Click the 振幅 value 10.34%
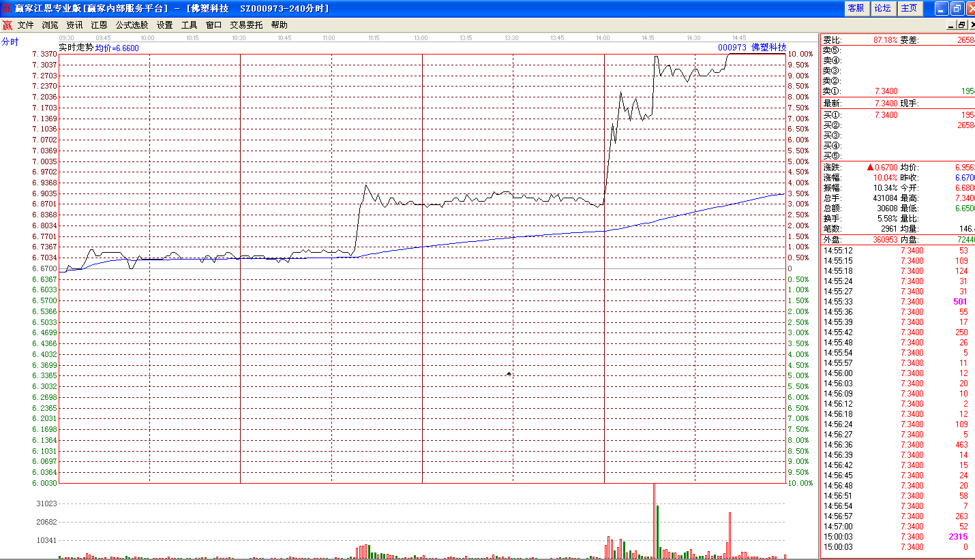The image size is (975, 560). pos(886,188)
